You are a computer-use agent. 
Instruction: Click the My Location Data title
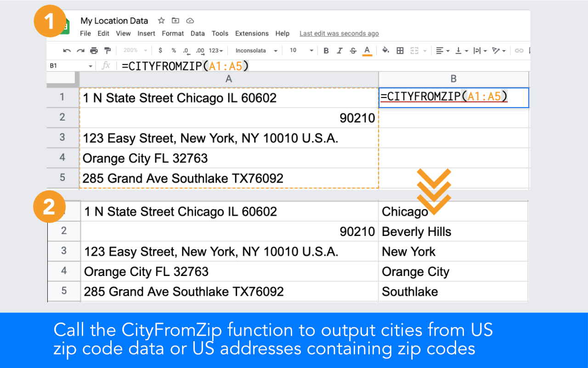114,21
